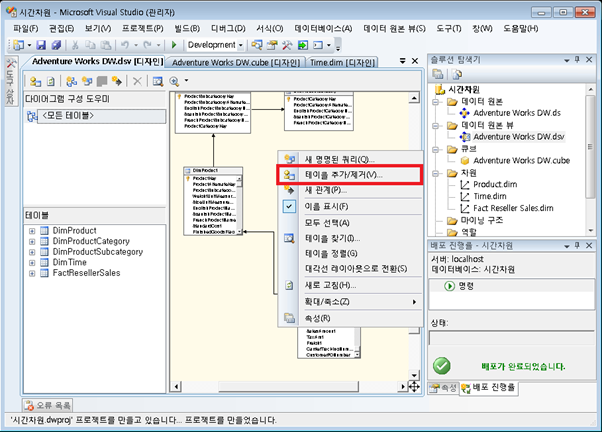Image resolution: width=602 pixels, height=432 pixels.
Task: Click Add/Remove Objects icon in DSV toolbar
Action: pyautogui.click(x=35, y=81)
